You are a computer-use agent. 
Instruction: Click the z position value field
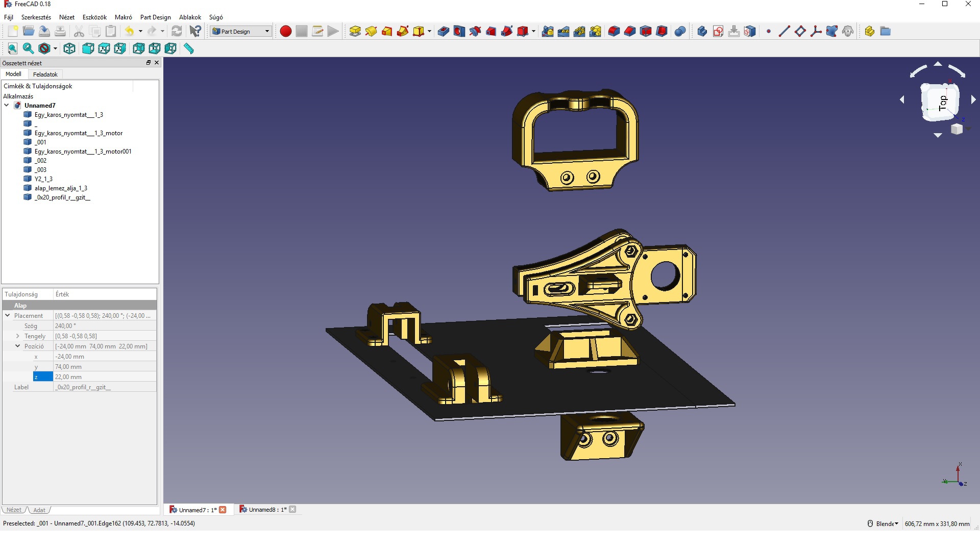point(105,377)
